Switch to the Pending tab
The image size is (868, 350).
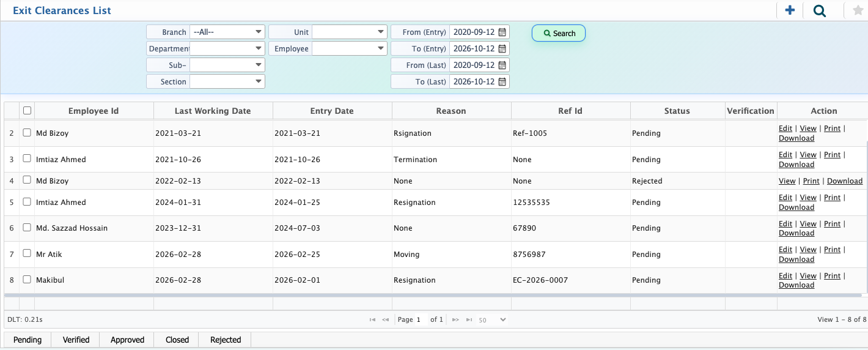[28, 340]
